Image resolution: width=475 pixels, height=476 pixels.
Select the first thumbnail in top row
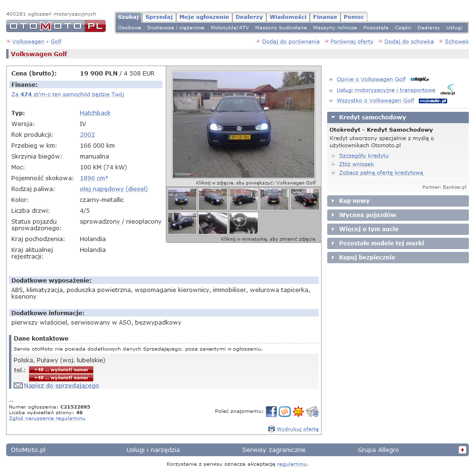coord(182,199)
